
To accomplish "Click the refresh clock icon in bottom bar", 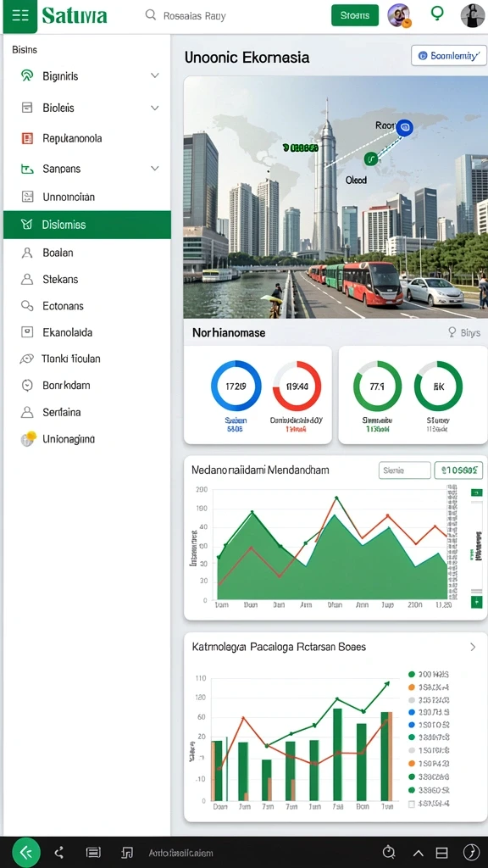I will click(x=389, y=853).
